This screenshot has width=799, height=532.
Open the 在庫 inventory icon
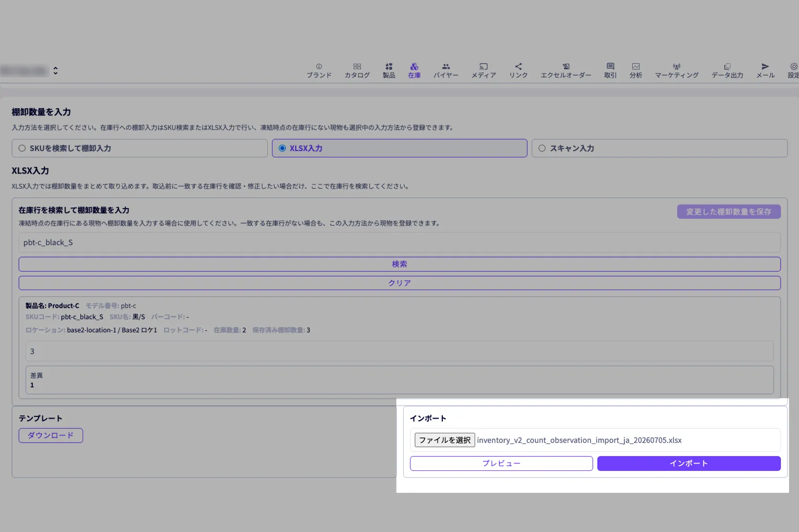414,66
